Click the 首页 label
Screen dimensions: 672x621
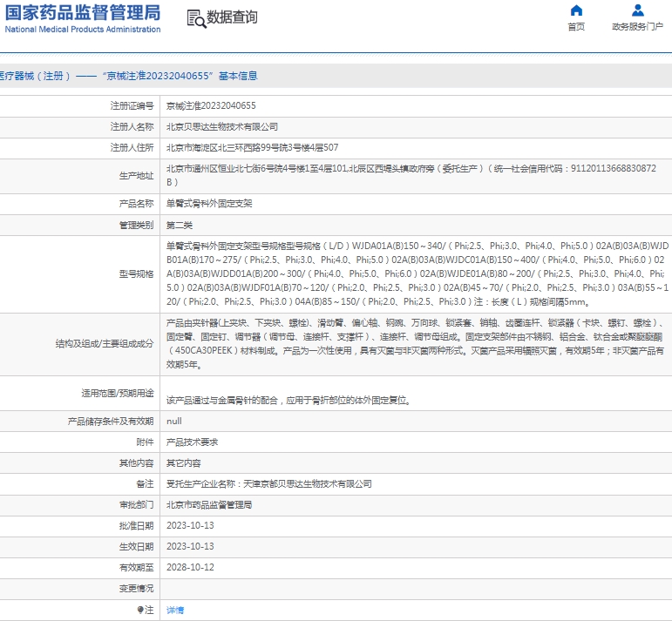576,26
